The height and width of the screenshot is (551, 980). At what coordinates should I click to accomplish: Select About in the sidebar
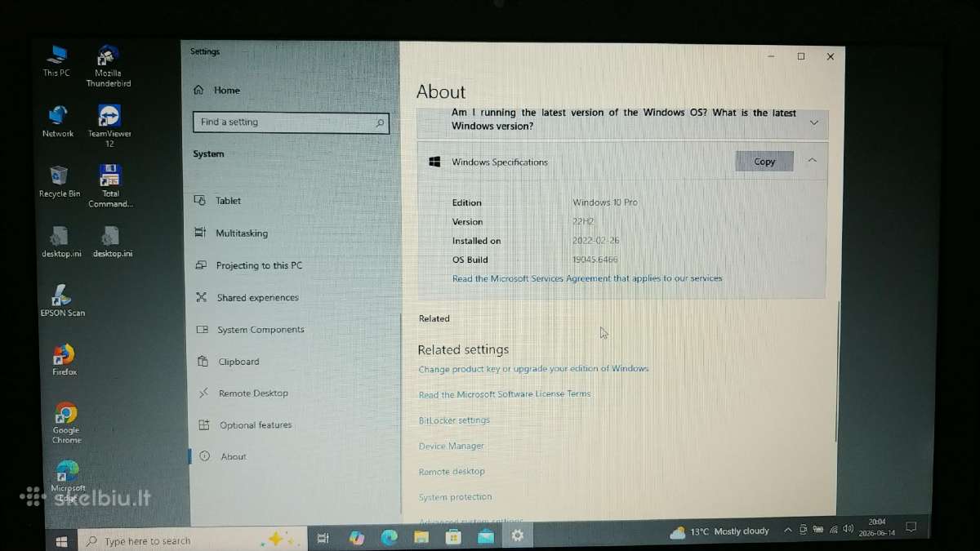coord(223,456)
